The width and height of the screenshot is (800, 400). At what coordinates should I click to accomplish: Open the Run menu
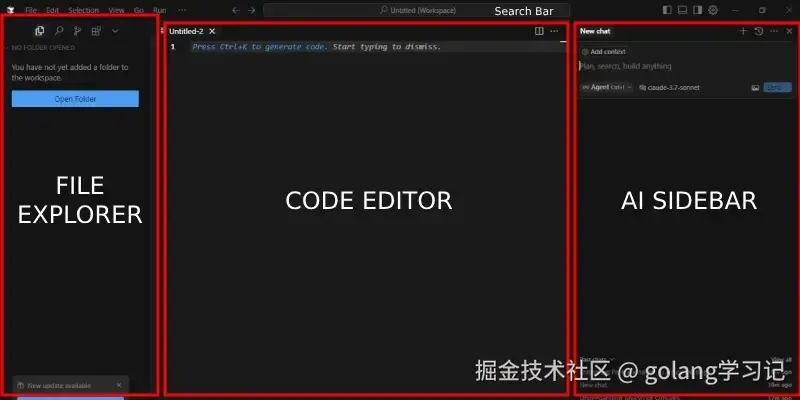tap(159, 10)
